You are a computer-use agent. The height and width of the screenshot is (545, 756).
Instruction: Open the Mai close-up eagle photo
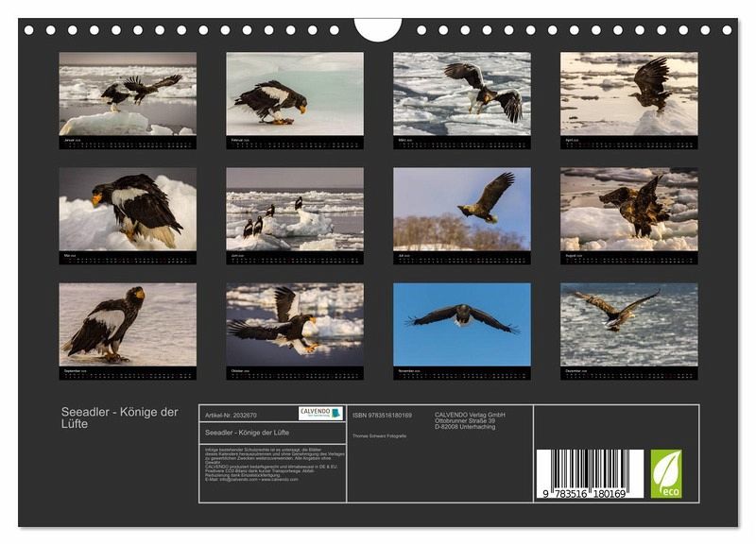click(x=128, y=209)
